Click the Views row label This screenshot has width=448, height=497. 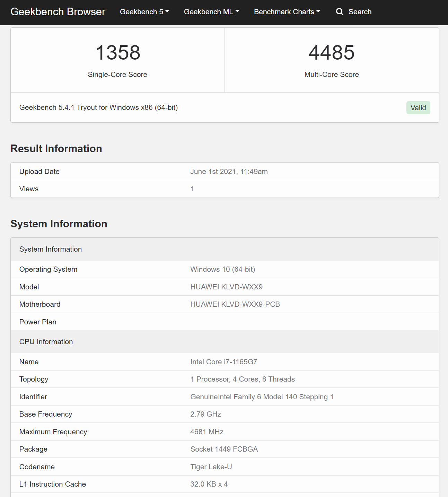tap(29, 189)
